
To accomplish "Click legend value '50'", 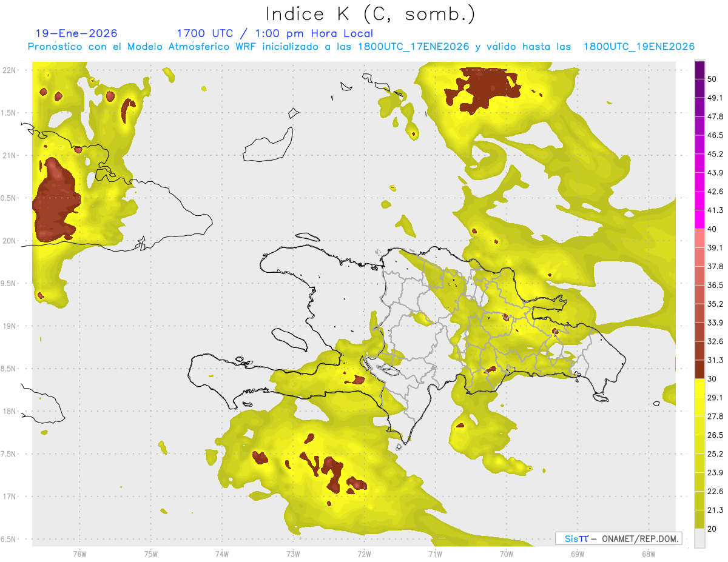I will (712, 79).
